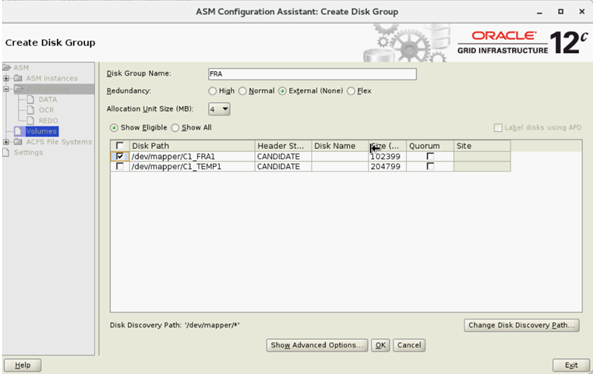Image resolution: width=597 pixels, height=379 pixels.
Task: Open the Allocation Unit Size dropdown
Action: pyautogui.click(x=219, y=109)
